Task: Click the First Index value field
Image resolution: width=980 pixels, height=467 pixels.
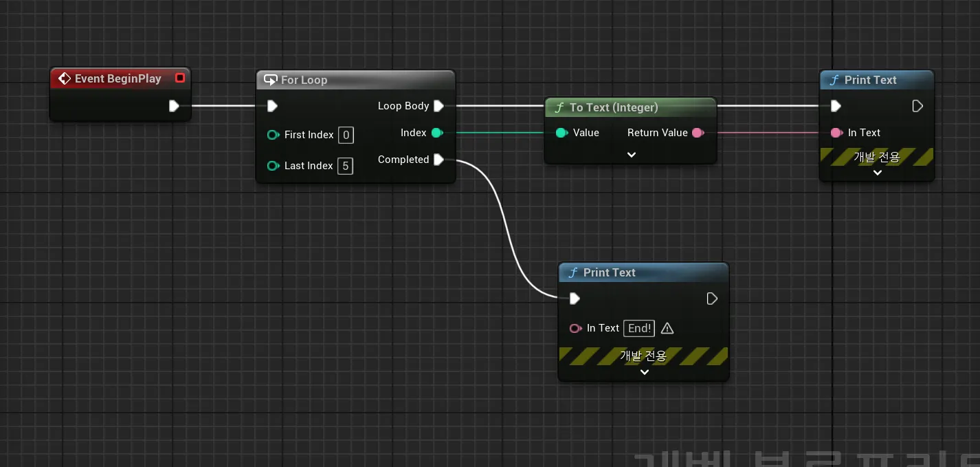Action: (346, 135)
